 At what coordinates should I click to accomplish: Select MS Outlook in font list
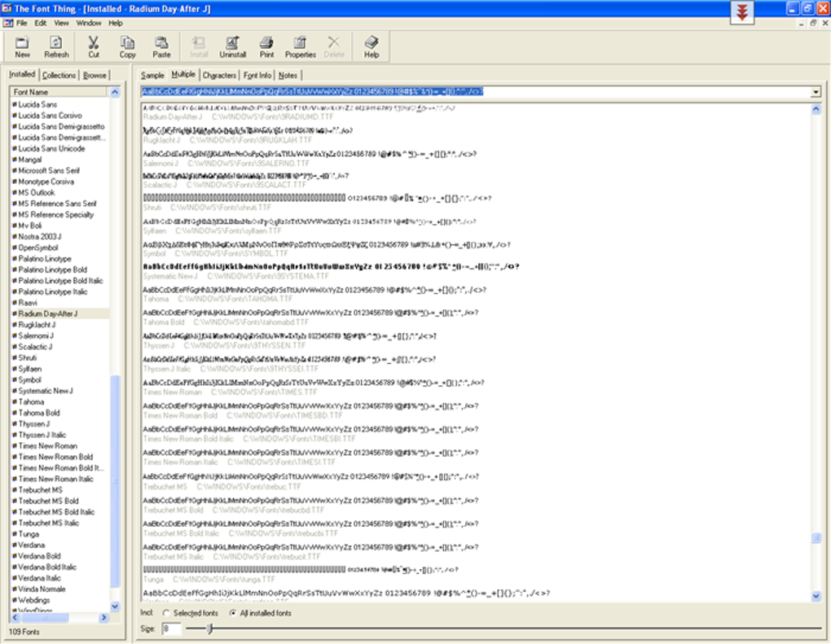pos(36,193)
